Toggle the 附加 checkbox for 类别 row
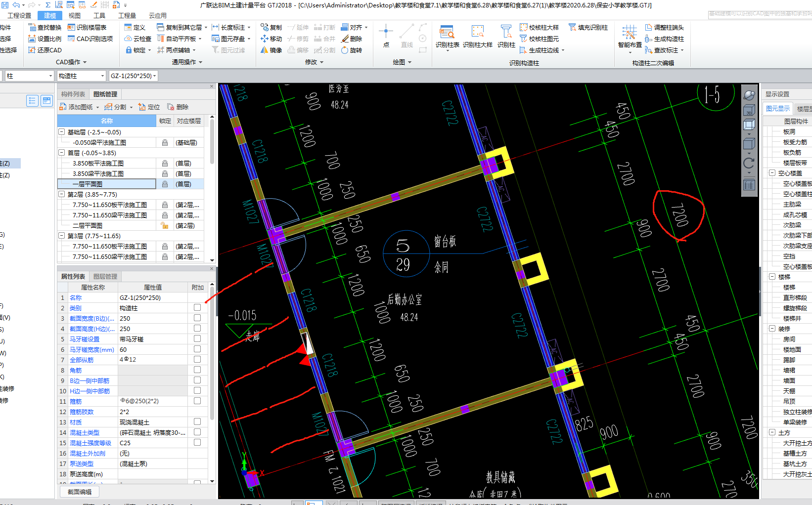 (197, 307)
